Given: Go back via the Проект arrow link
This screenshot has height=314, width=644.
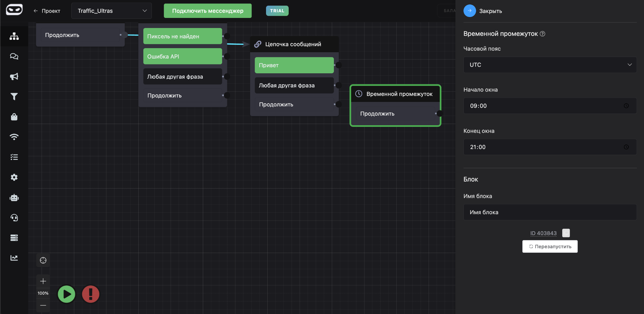Looking at the screenshot, I should pyautogui.click(x=47, y=11).
